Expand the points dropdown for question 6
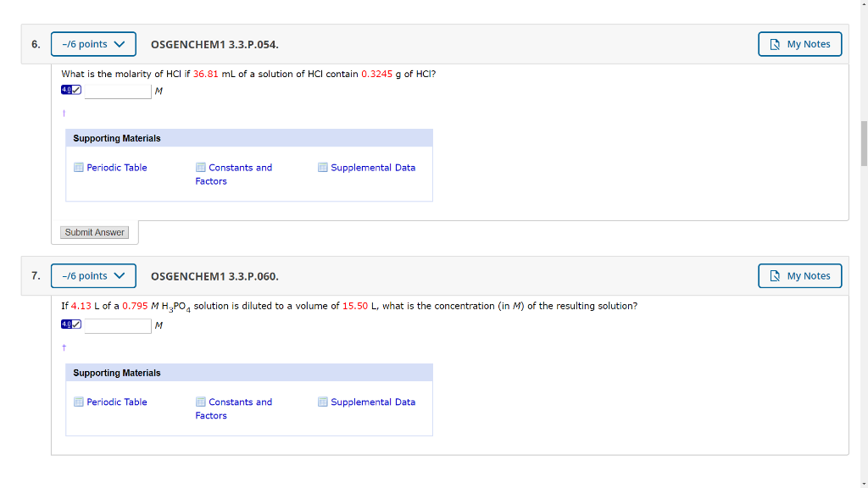The image size is (868, 488). pyautogui.click(x=93, y=43)
